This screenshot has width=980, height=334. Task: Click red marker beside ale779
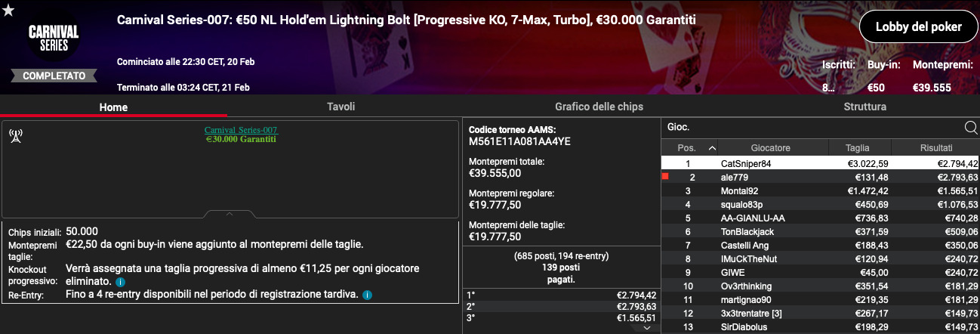tap(665, 176)
